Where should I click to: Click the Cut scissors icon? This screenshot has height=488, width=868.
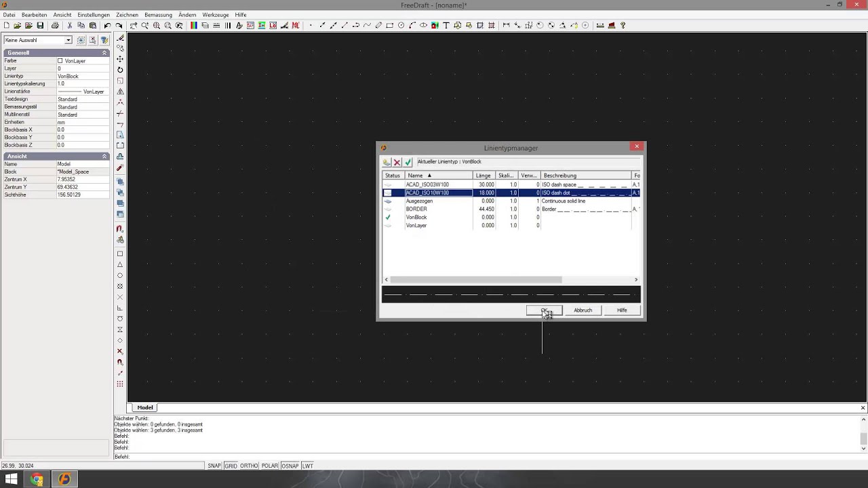coord(69,26)
